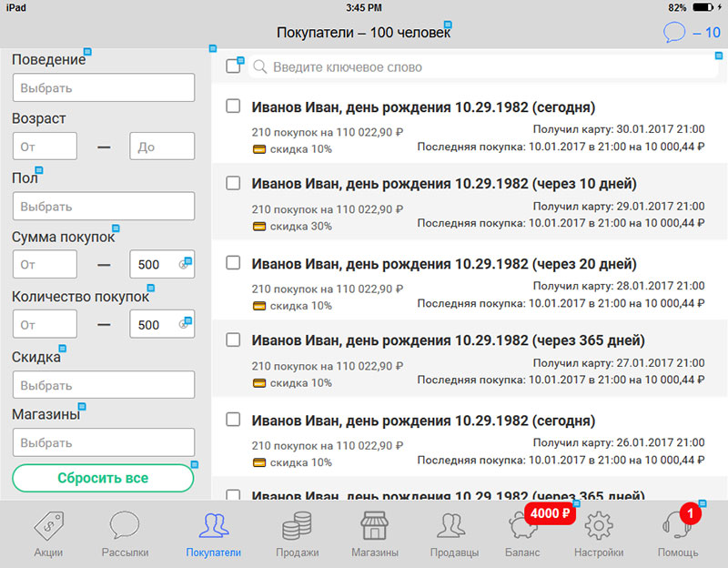Open Рассылки speech bubble icon
This screenshot has height=568, width=728.
pyautogui.click(x=125, y=527)
